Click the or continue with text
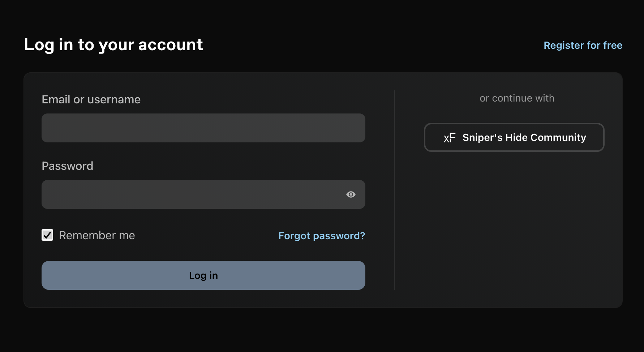The image size is (644, 352). (x=517, y=98)
